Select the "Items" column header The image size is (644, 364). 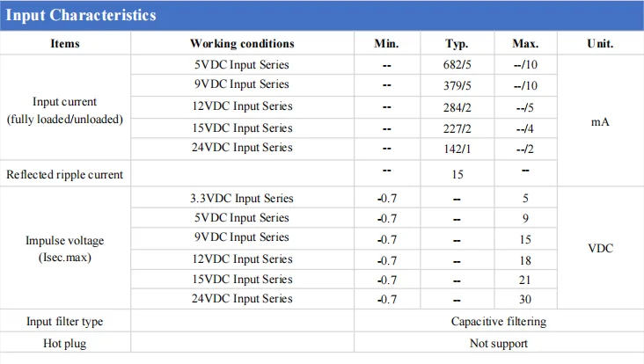[65, 43]
